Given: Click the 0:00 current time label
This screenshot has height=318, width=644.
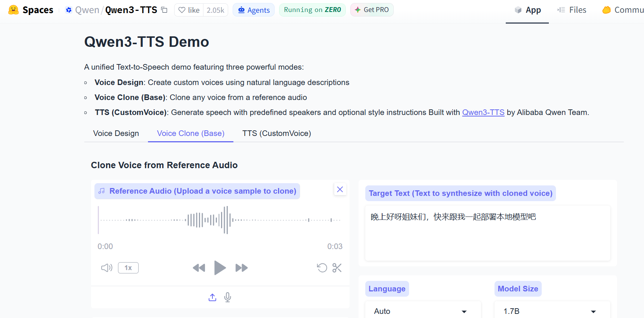Looking at the screenshot, I should point(105,246).
